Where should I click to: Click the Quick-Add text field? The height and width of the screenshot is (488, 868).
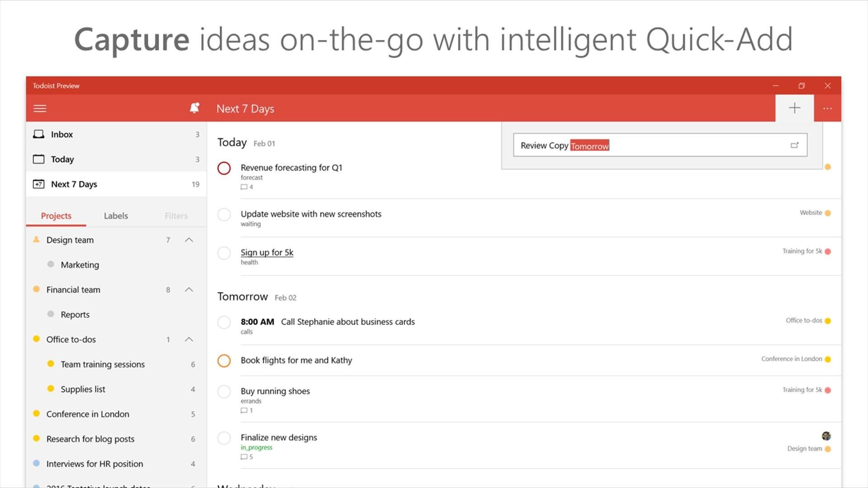(660, 145)
